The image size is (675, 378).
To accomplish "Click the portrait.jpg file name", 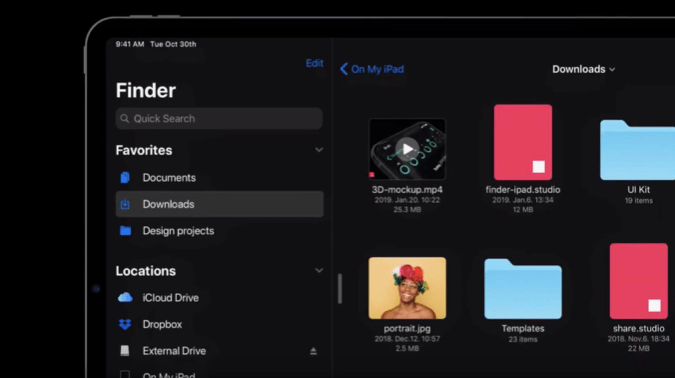I will (407, 328).
